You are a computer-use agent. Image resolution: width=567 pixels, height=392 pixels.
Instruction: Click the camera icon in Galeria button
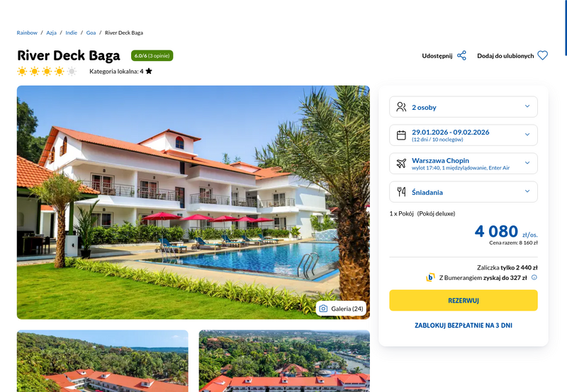tap(323, 308)
